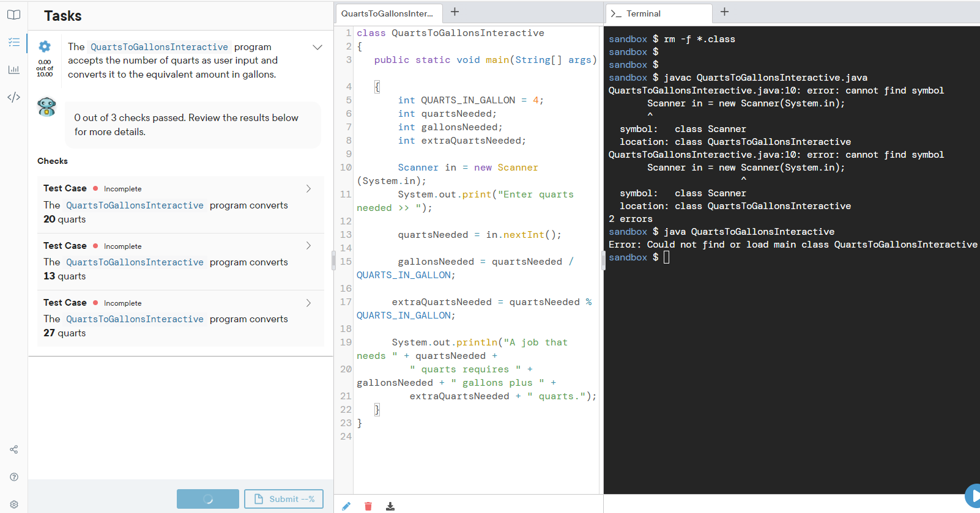Viewport: 980px width, 513px height.
Task: Expand the 20 quarts test case
Action: coord(308,189)
